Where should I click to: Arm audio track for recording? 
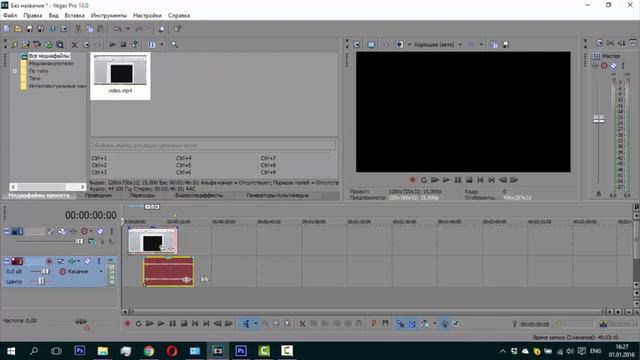pos(49,261)
